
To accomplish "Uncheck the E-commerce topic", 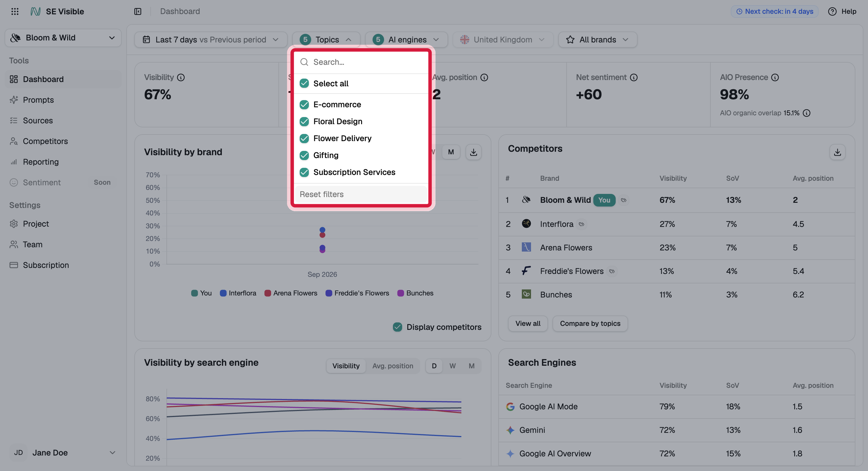I will [x=304, y=105].
